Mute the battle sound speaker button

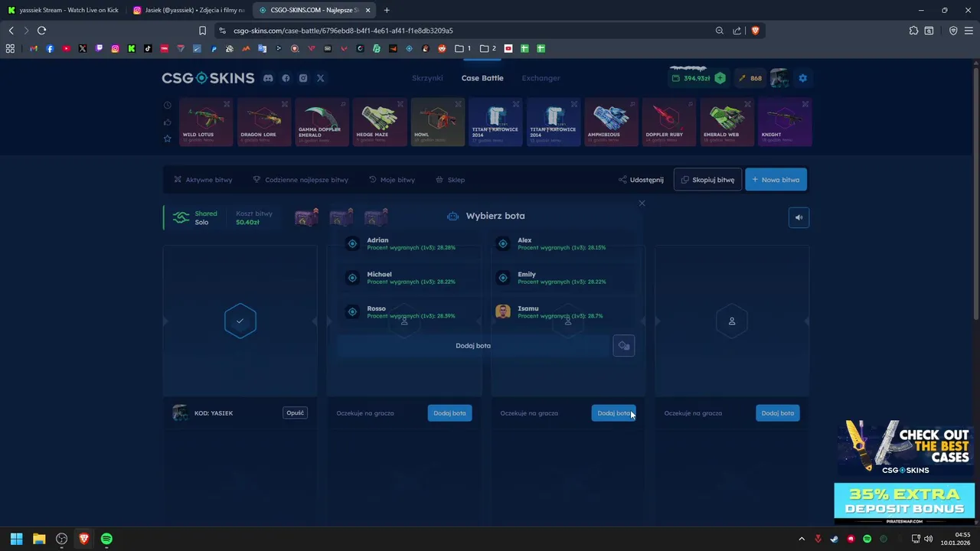click(799, 217)
